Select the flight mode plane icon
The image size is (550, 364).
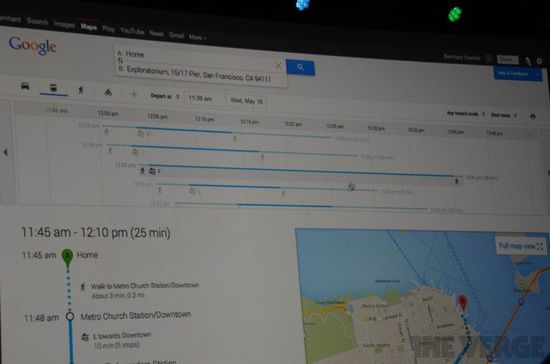click(134, 94)
